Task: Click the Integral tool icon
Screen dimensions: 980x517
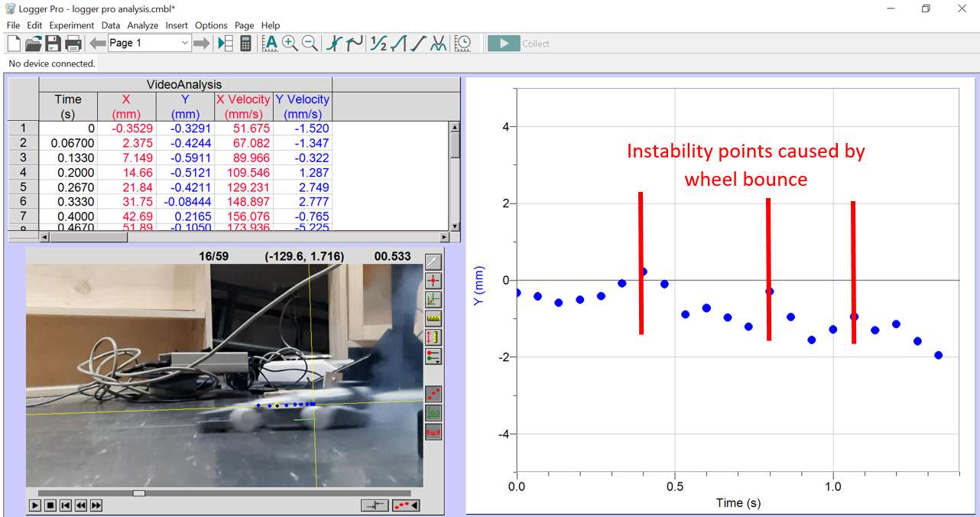Action: pyautogui.click(x=398, y=44)
